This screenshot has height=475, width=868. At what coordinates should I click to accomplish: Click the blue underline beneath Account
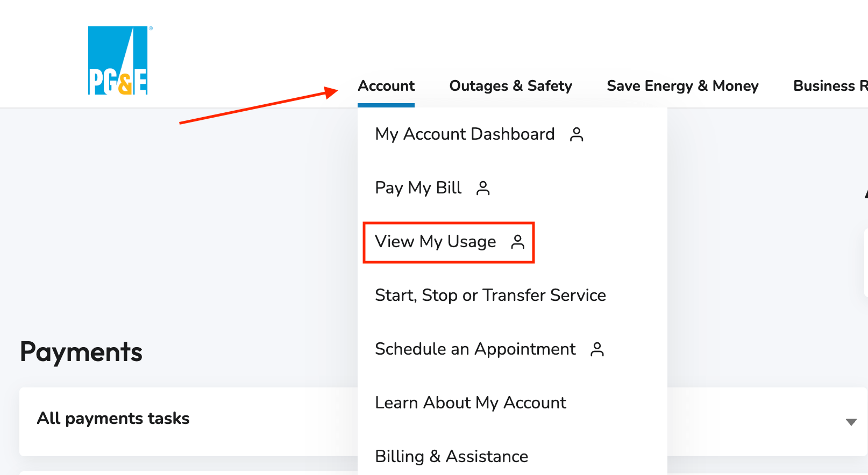coord(386,105)
